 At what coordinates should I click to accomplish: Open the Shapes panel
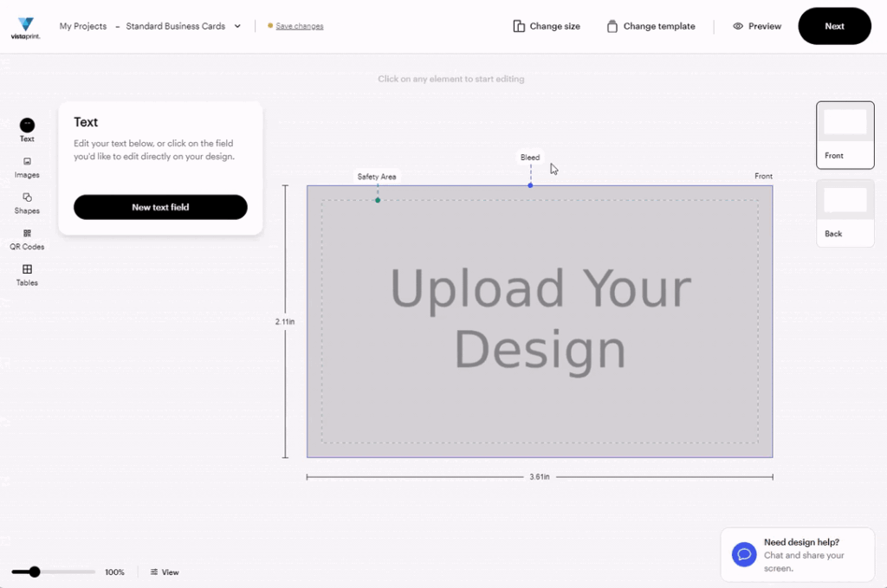click(x=27, y=204)
